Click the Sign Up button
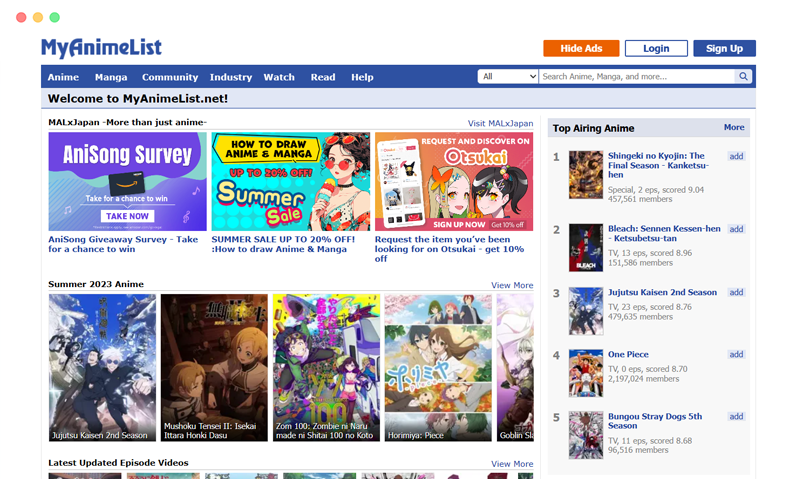Screen dimensions: 800x479 tap(724, 48)
